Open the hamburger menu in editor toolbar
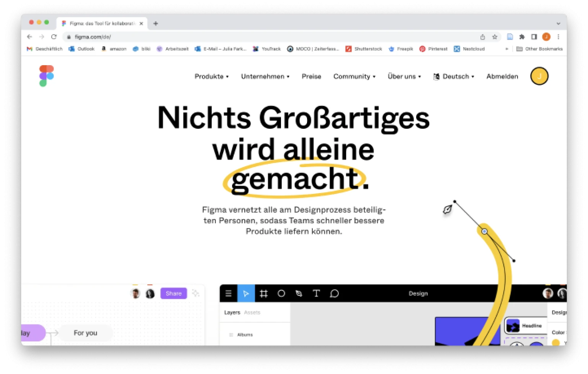 (229, 294)
